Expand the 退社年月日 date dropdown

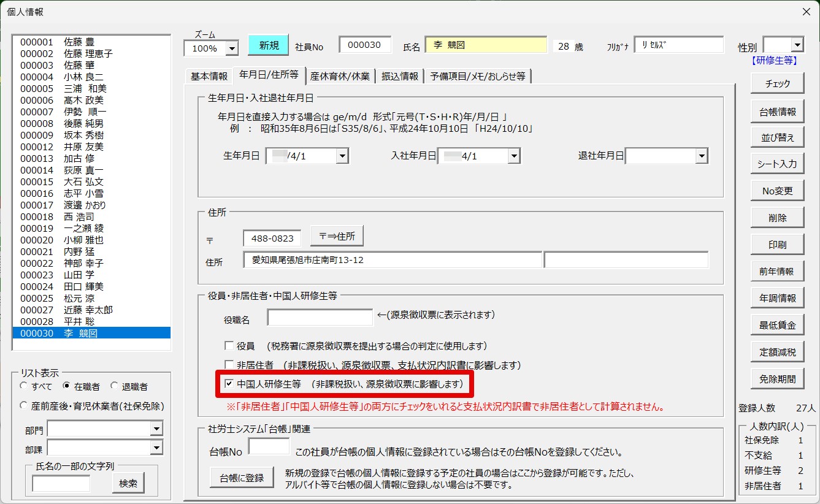(x=702, y=156)
